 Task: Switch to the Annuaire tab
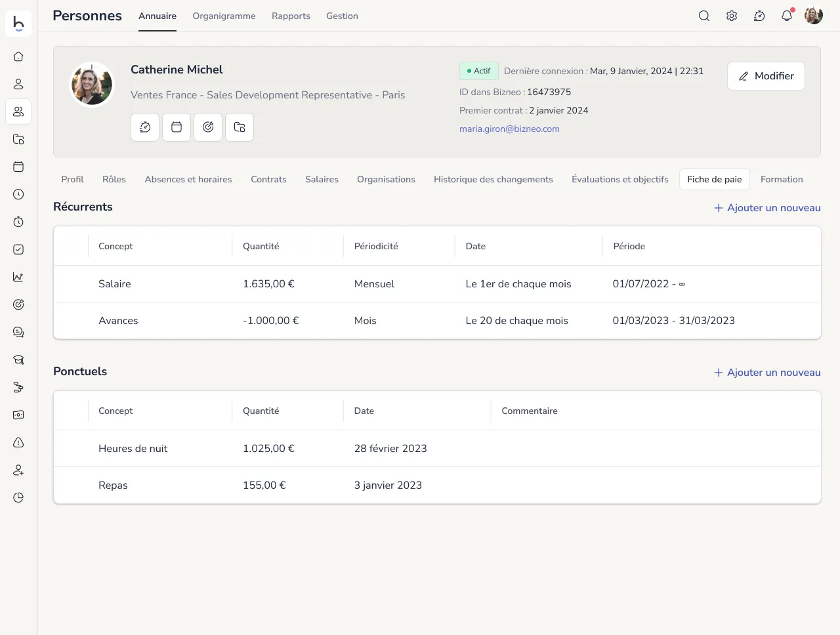pos(157,16)
